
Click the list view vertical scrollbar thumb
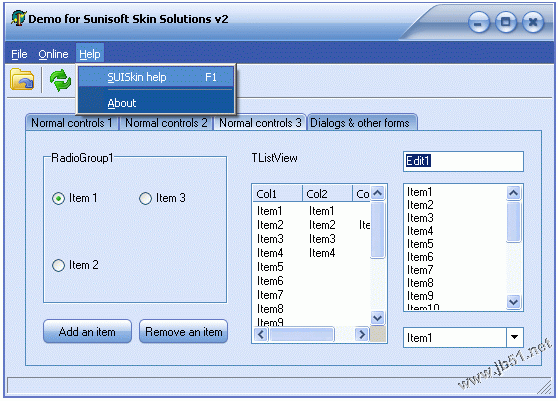378,229
